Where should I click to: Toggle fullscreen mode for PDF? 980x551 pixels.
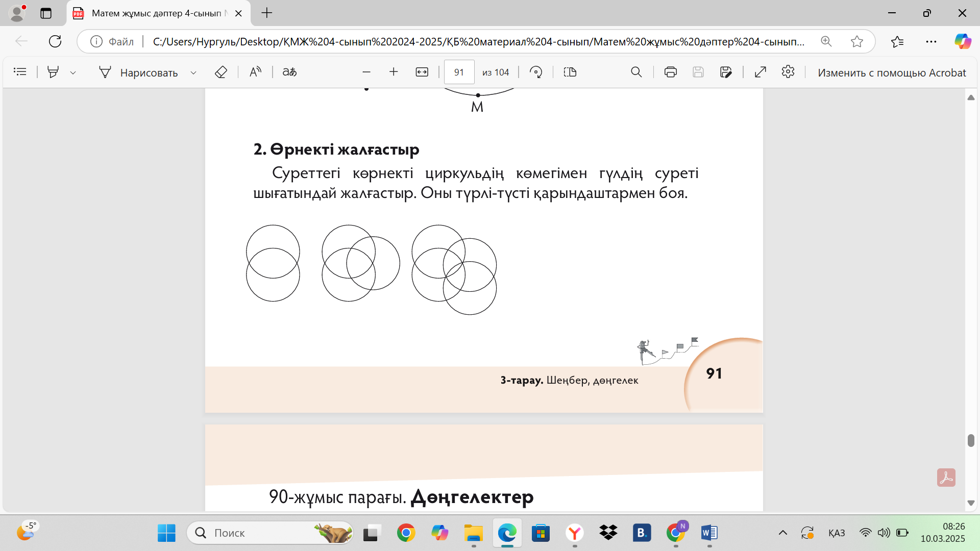pos(760,72)
